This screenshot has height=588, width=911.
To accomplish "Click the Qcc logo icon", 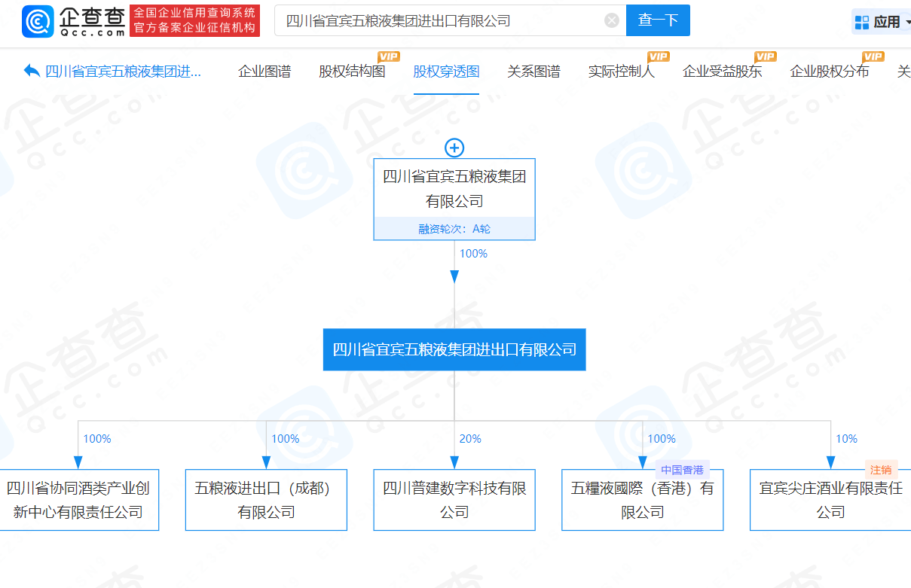I will (38, 21).
